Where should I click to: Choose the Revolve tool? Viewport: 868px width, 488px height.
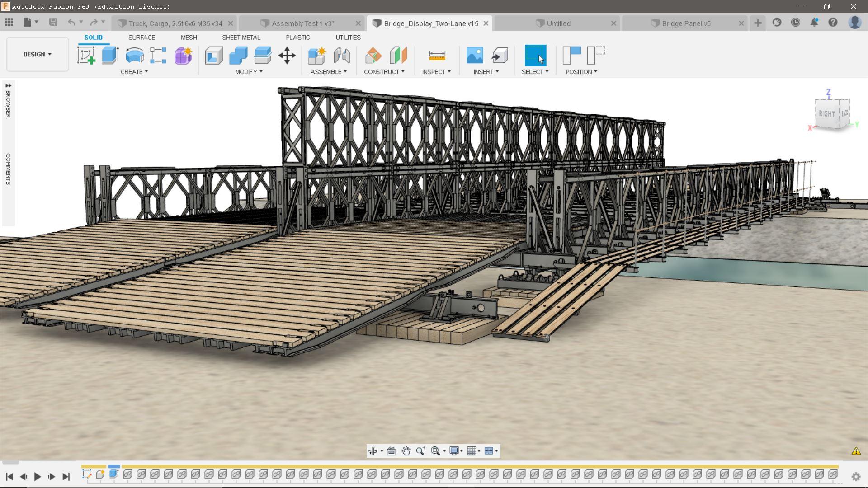click(x=135, y=56)
